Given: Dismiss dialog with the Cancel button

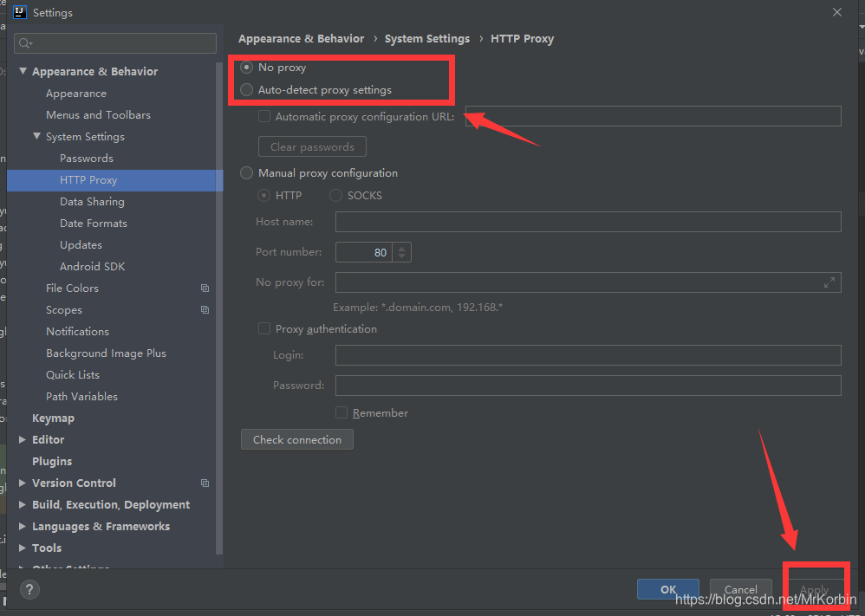Looking at the screenshot, I should (741, 589).
